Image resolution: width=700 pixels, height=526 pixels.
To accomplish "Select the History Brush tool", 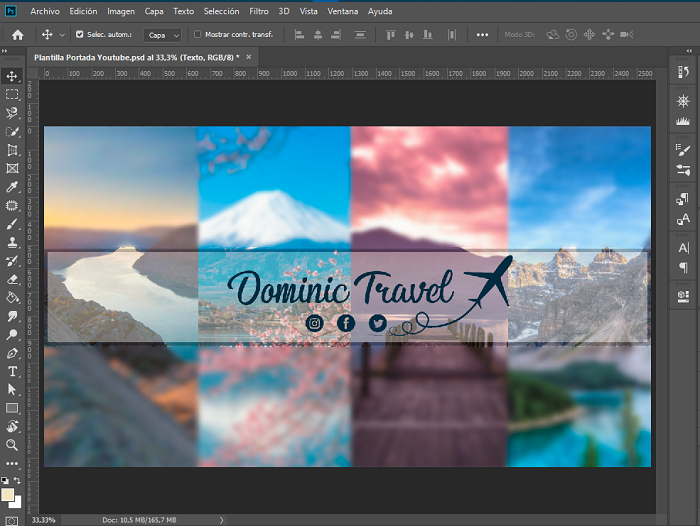I will (x=12, y=261).
